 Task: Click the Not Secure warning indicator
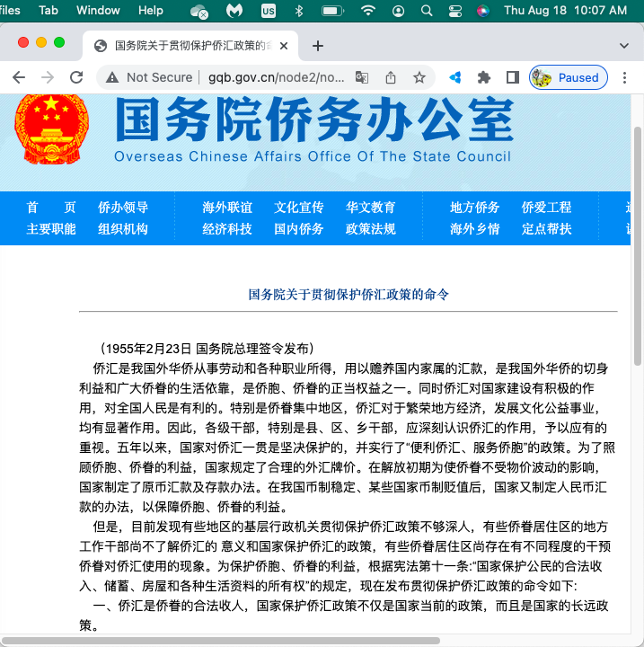[149, 78]
